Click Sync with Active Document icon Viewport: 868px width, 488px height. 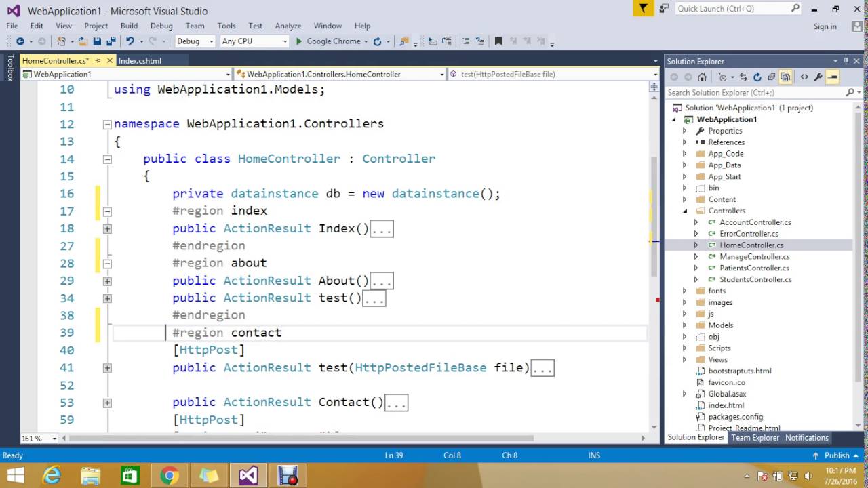click(743, 77)
